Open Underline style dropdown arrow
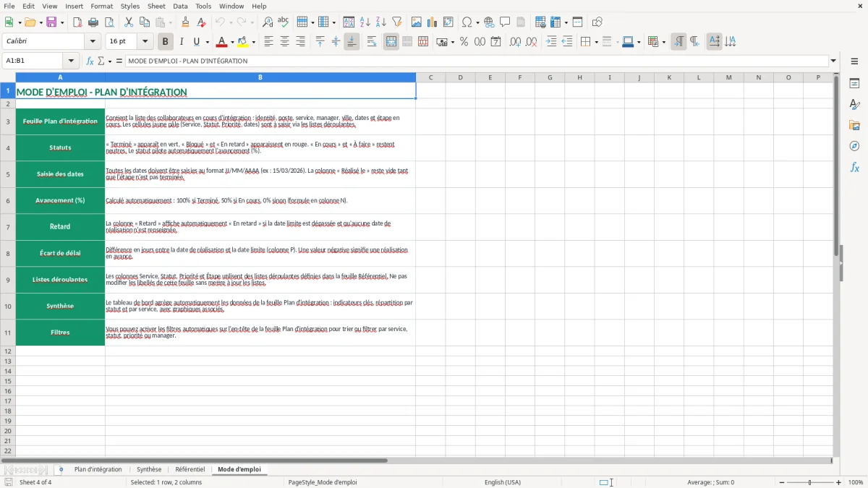 click(x=207, y=42)
